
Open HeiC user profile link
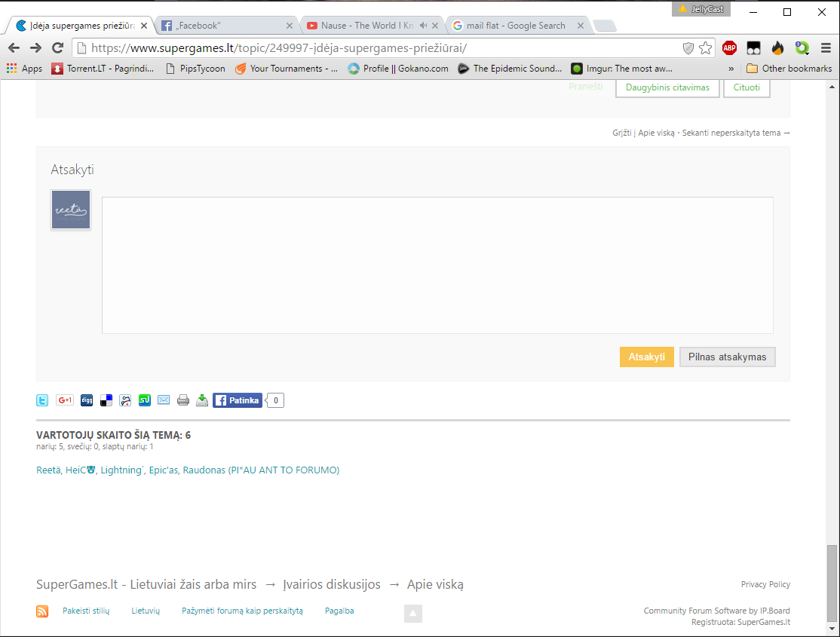point(81,470)
